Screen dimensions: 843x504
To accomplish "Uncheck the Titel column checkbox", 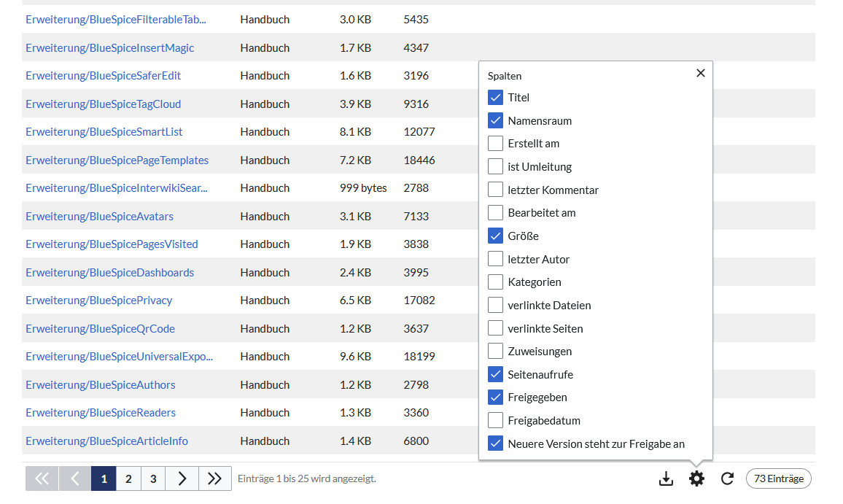I will (496, 98).
